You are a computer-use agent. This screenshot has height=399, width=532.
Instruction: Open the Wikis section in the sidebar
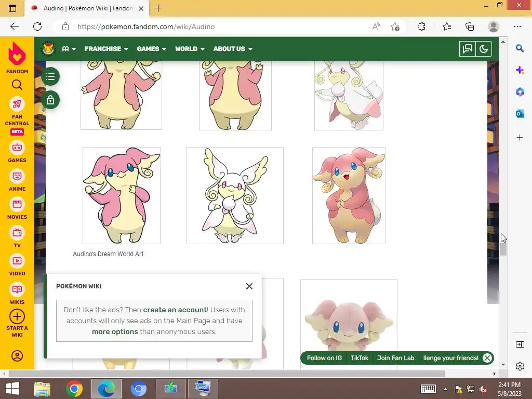[17, 294]
